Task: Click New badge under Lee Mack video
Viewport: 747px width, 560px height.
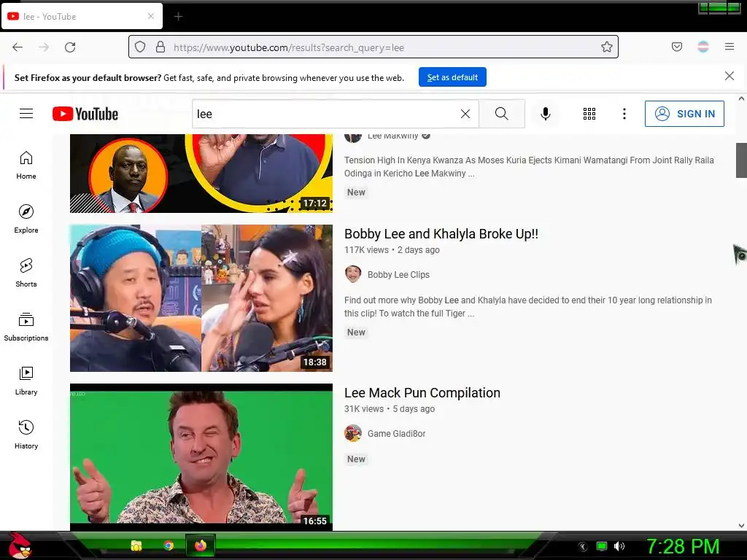Action: pos(356,459)
